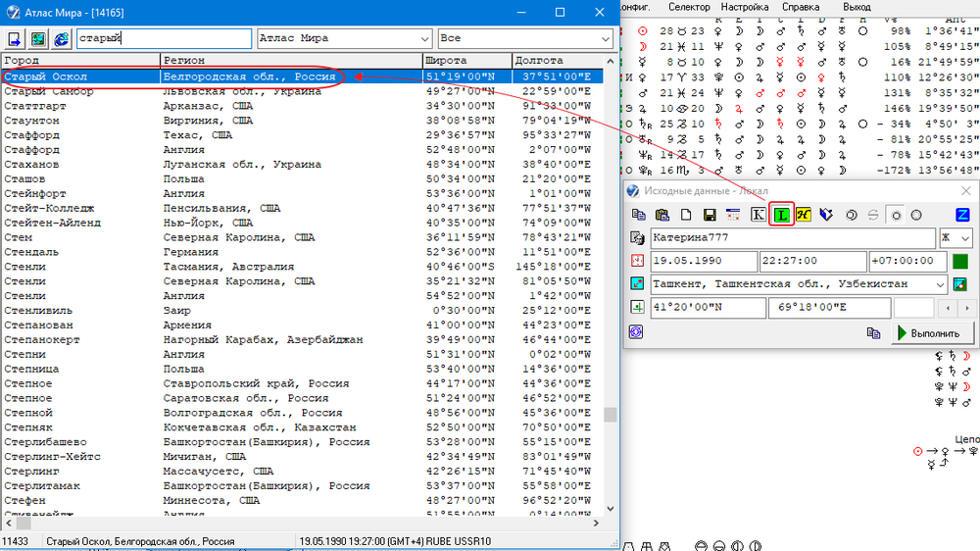Open the Справка menu
Screen dimensions: 980x551
point(801,7)
